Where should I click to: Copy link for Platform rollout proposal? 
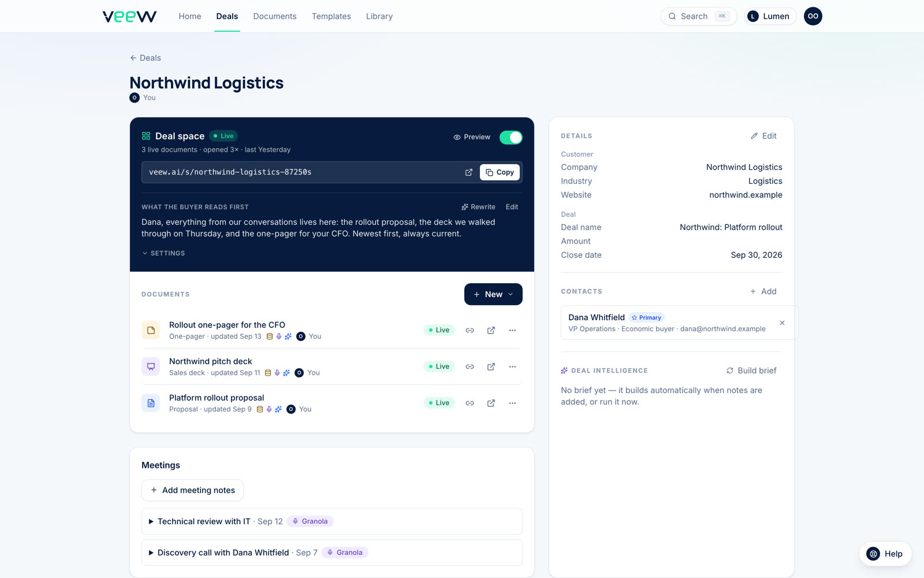tap(470, 403)
